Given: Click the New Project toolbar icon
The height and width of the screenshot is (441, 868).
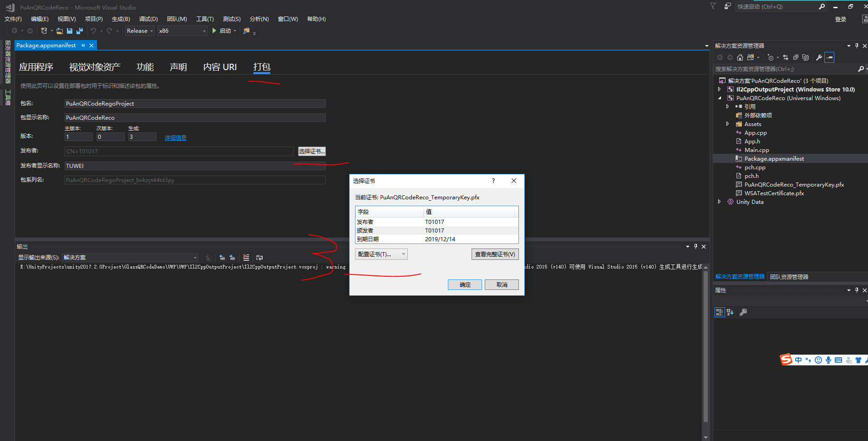Looking at the screenshot, I should pyautogui.click(x=44, y=31).
